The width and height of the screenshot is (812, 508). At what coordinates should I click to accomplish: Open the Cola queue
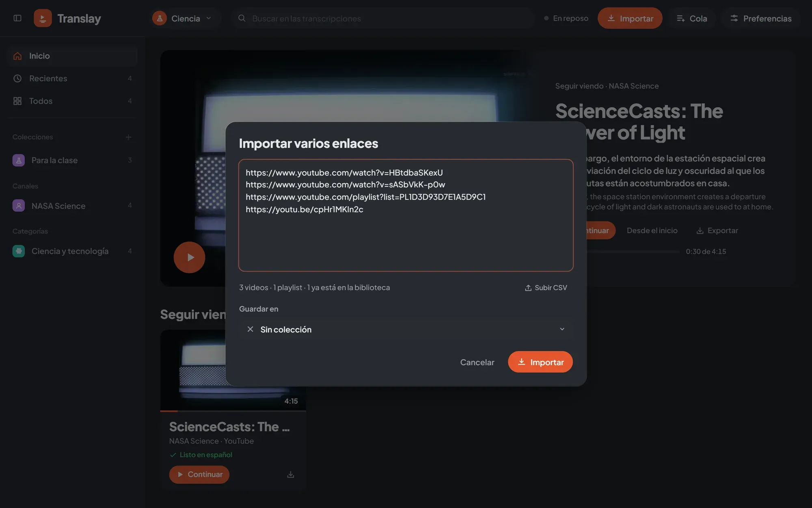(692, 18)
